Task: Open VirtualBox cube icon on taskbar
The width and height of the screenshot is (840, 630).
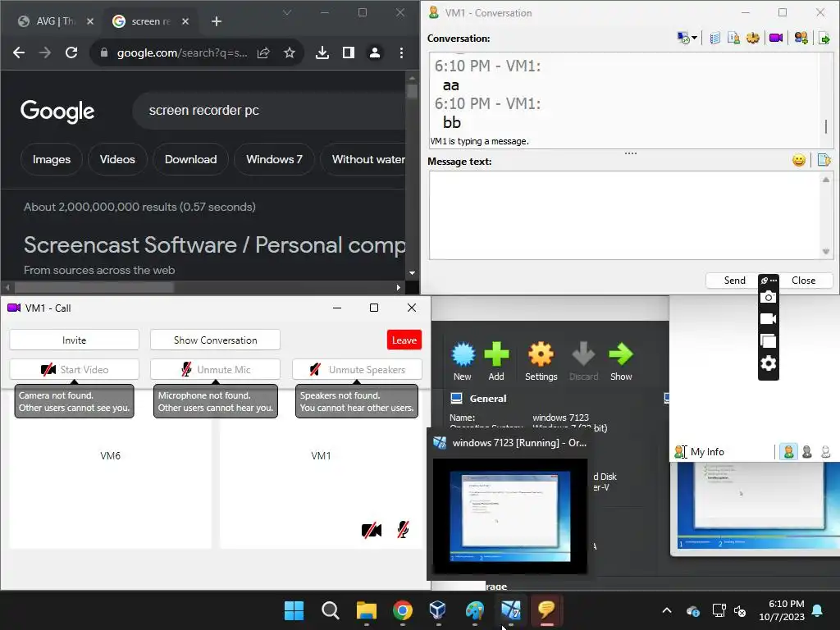Action: coord(438,610)
